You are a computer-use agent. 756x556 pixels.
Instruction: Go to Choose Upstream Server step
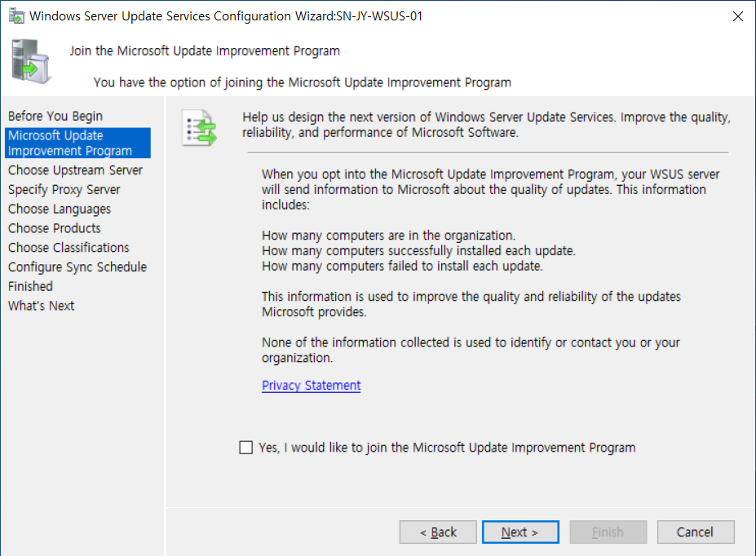point(75,170)
